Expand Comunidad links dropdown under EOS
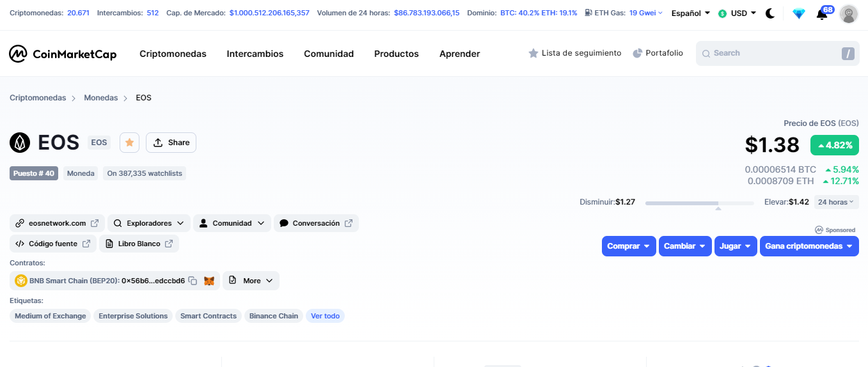 click(232, 223)
